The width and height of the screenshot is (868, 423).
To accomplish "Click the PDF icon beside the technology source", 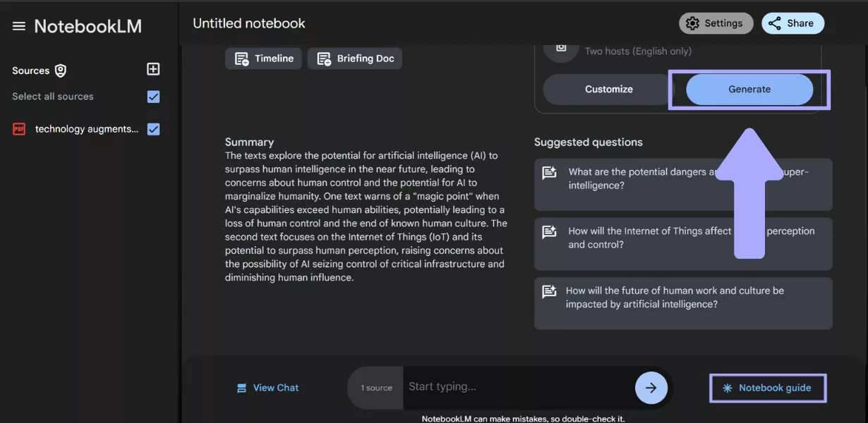I will coord(18,129).
